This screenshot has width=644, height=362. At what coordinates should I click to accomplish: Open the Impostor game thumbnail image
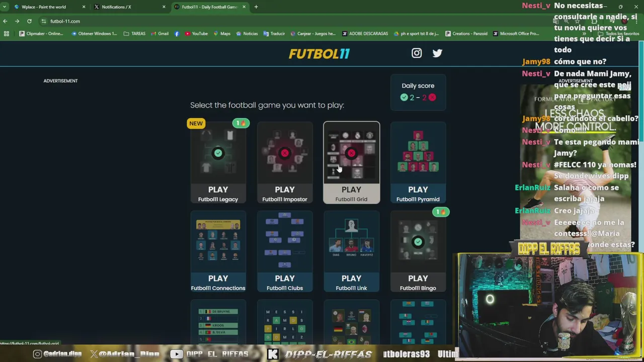click(285, 153)
